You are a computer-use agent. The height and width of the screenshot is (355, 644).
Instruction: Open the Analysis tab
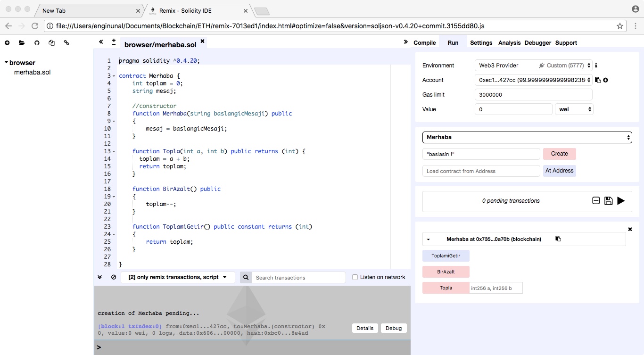[510, 42]
